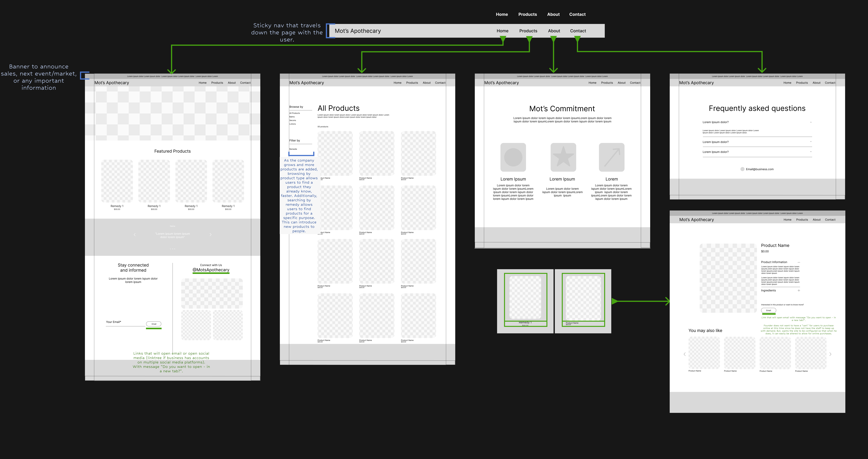Click the right arrow of the homepage testimonial slider
The width and height of the screenshot is (868, 459).
point(211,235)
